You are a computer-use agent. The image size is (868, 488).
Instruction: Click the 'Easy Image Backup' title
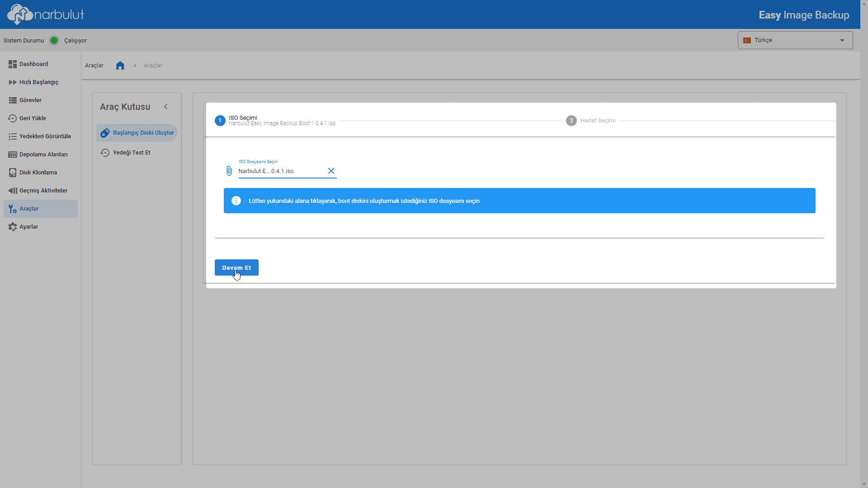coord(804,15)
